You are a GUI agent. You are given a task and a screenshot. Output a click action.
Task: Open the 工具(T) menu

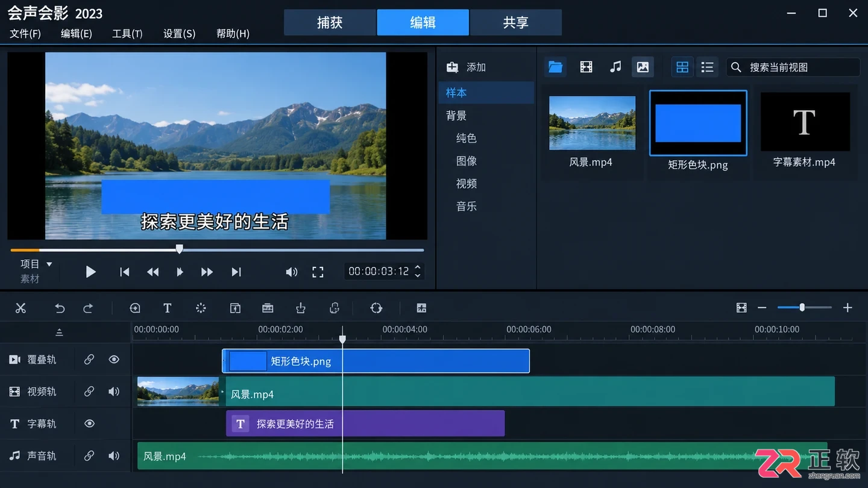coord(127,34)
